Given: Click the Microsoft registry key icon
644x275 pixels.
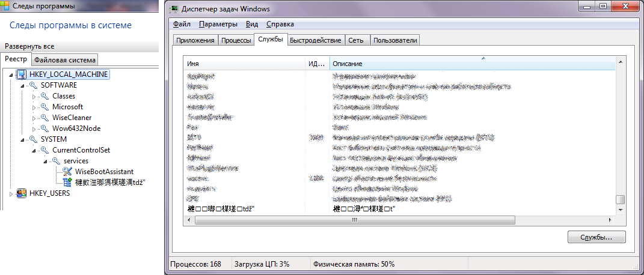Looking at the screenshot, I should pyautogui.click(x=44, y=106).
